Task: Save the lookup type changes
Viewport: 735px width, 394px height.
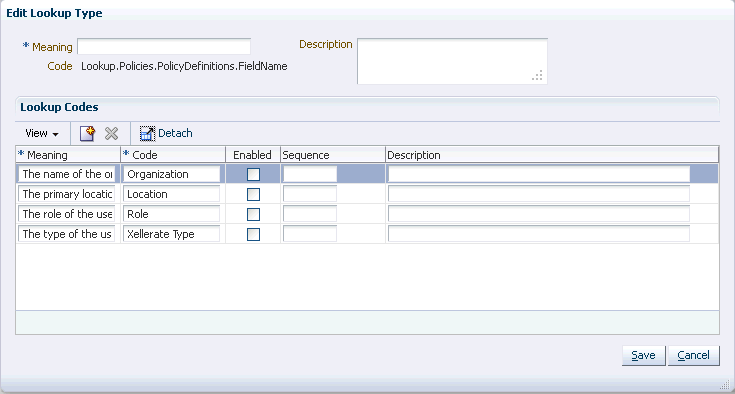Action: (643, 356)
